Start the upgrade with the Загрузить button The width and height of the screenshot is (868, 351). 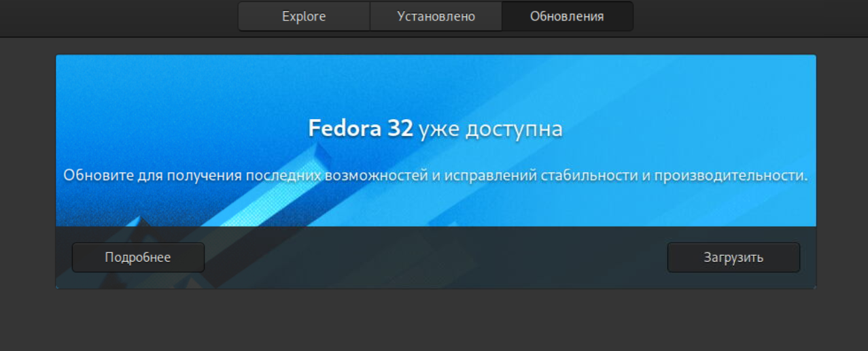pyautogui.click(x=733, y=257)
